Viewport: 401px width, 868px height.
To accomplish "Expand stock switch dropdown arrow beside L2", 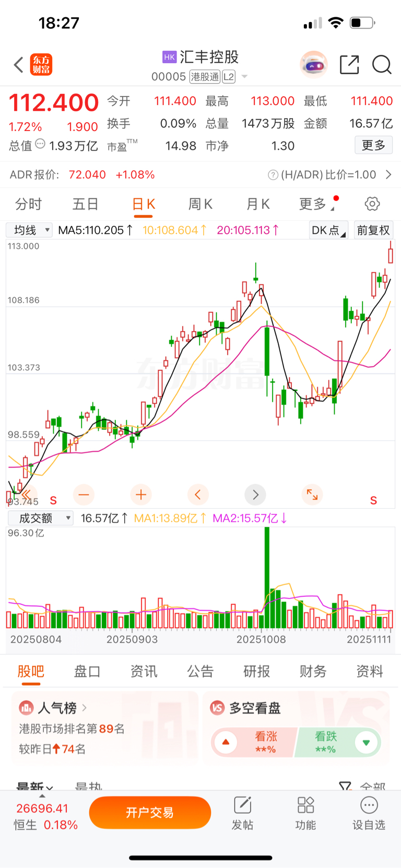I will tap(244, 77).
